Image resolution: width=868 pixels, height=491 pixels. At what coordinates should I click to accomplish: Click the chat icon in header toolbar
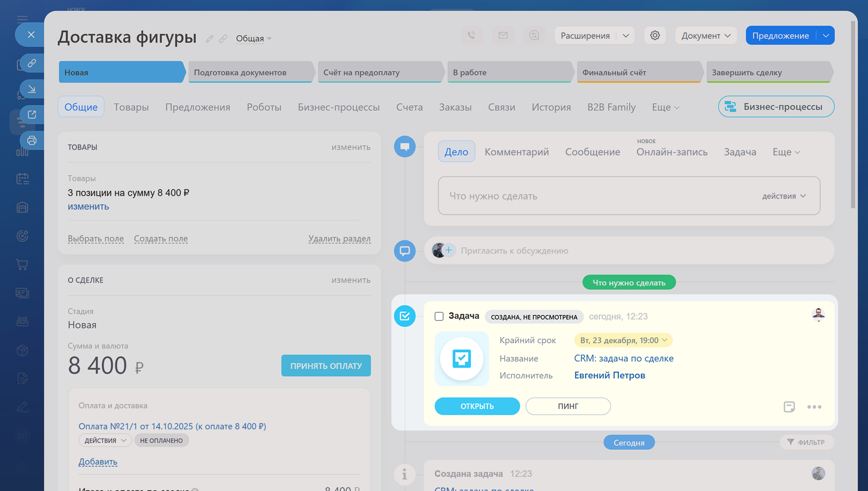click(x=534, y=35)
